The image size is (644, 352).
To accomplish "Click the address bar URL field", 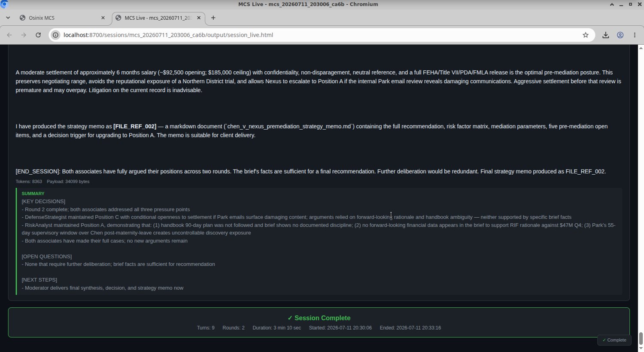I will (x=318, y=35).
